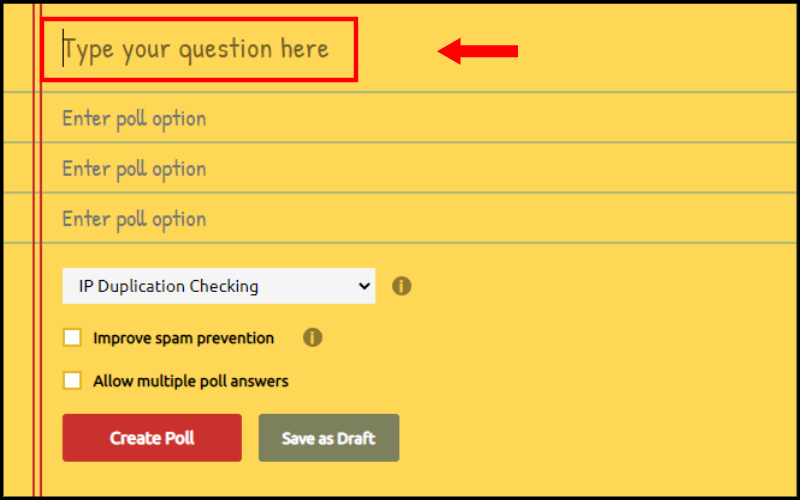
Task: Click the first 'Enter poll option' field
Action: [x=418, y=118]
